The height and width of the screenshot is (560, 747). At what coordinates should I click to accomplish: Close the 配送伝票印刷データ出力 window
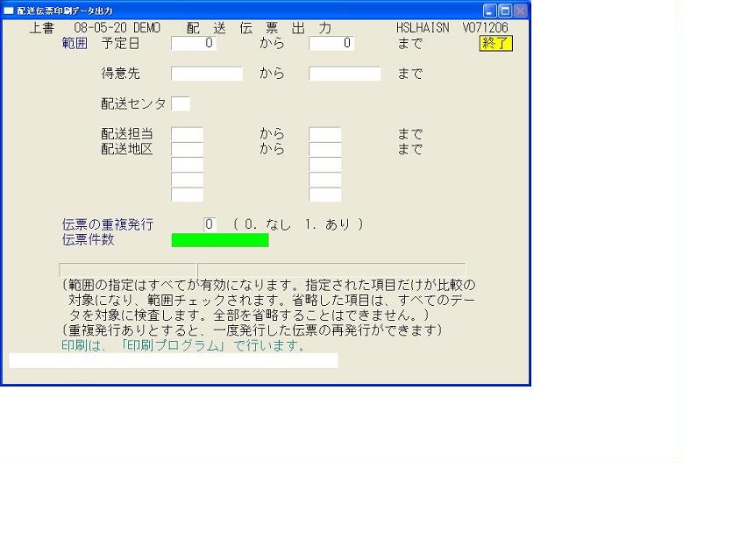(x=521, y=11)
